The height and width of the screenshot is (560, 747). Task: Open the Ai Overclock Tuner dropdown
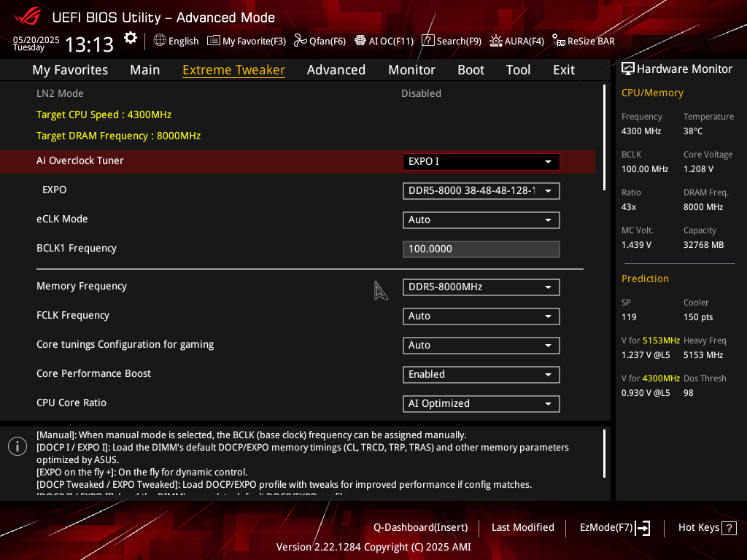coord(481,161)
